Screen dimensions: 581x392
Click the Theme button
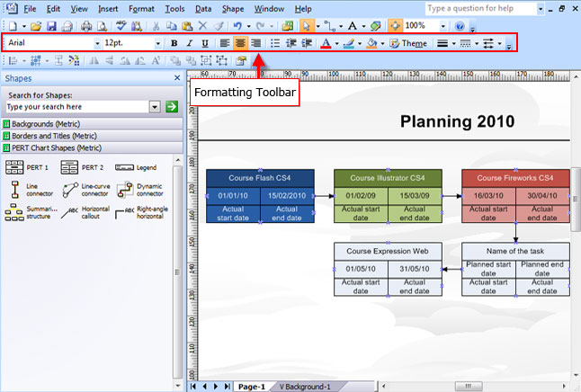pos(408,43)
